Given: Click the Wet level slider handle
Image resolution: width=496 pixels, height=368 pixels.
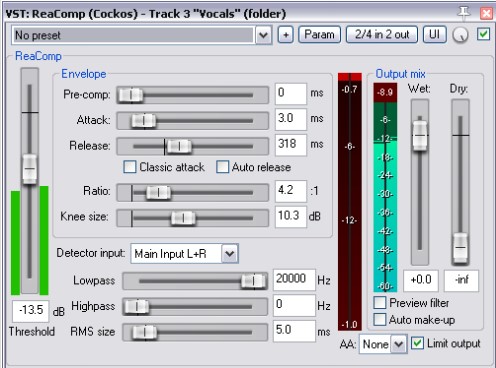Looking at the screenshot, I should click(x=420, y=136).
